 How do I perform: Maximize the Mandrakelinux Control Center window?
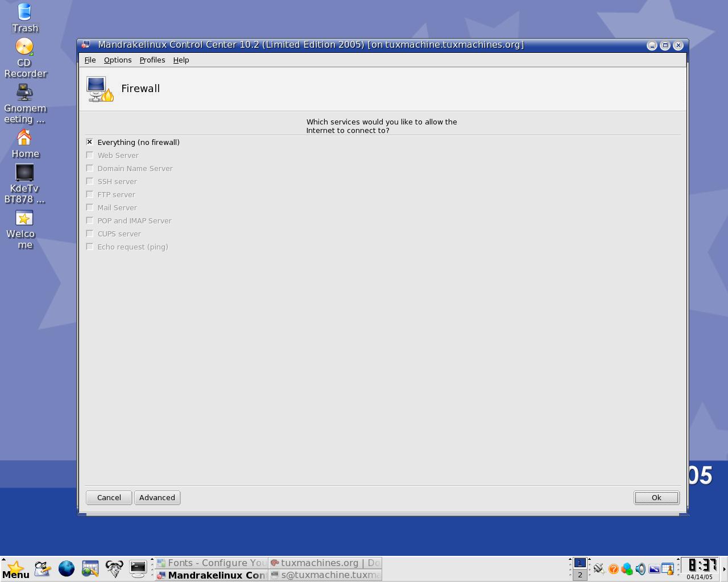(665, 45)
